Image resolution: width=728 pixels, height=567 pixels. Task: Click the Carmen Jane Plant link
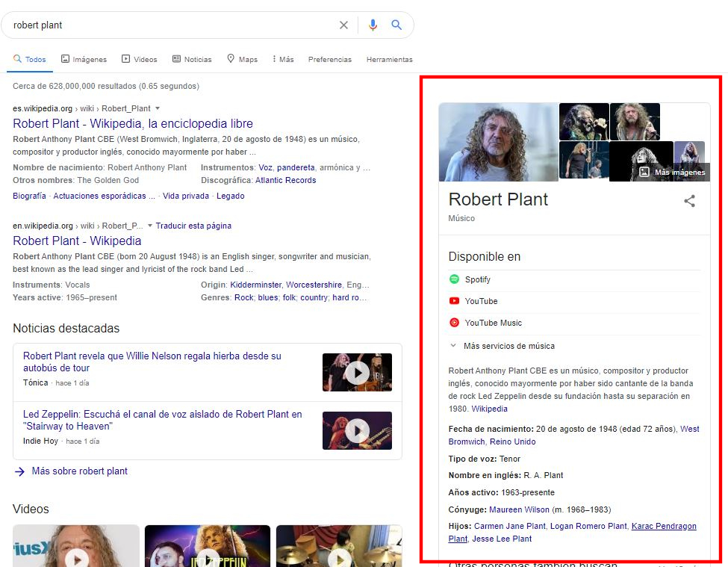tap(510, 526)
